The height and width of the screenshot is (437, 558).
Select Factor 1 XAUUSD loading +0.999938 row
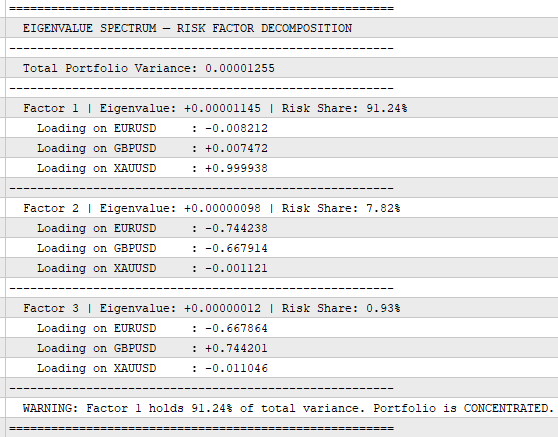pos(282,168)
